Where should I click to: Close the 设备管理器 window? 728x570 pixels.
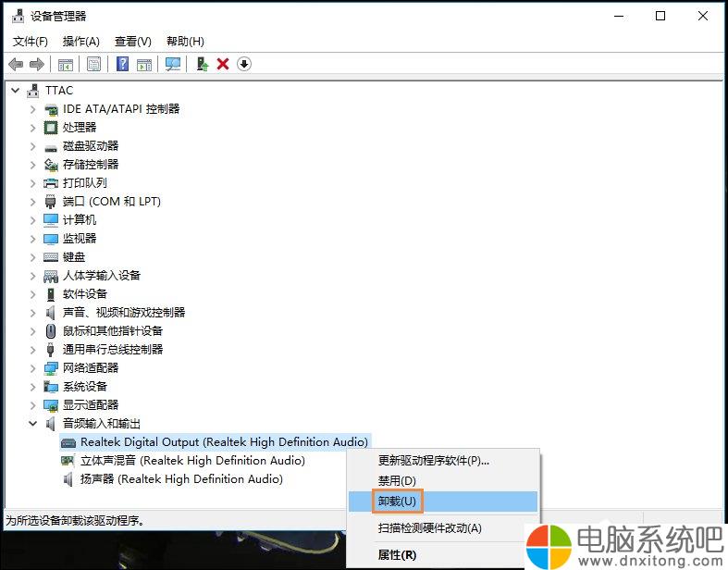(703, 16)
